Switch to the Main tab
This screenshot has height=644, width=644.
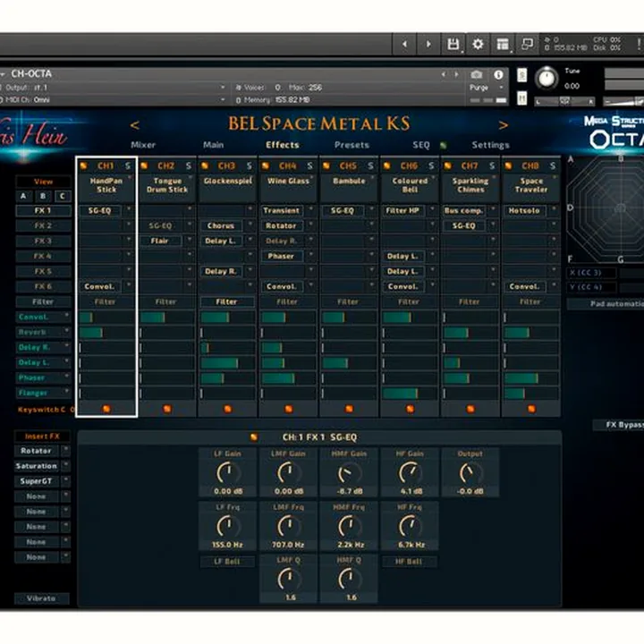pos(214,145)
